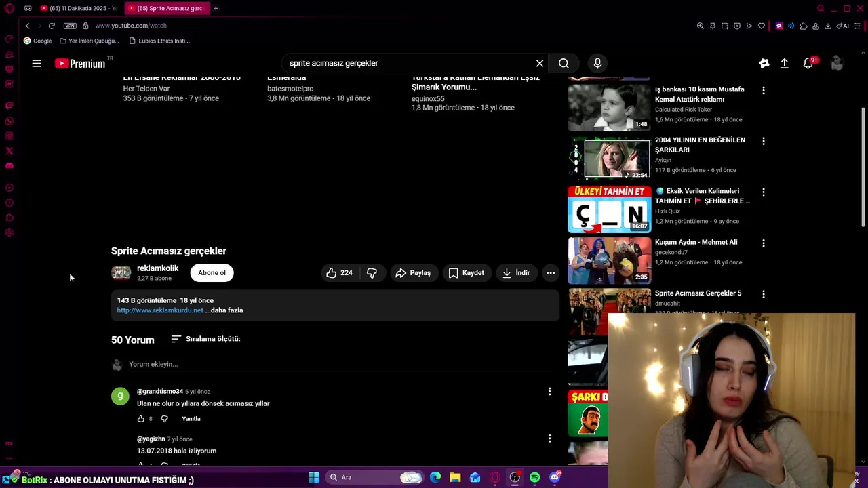Go to YouTube Premium home via logo
868x488 pixels.
(80, 63)
